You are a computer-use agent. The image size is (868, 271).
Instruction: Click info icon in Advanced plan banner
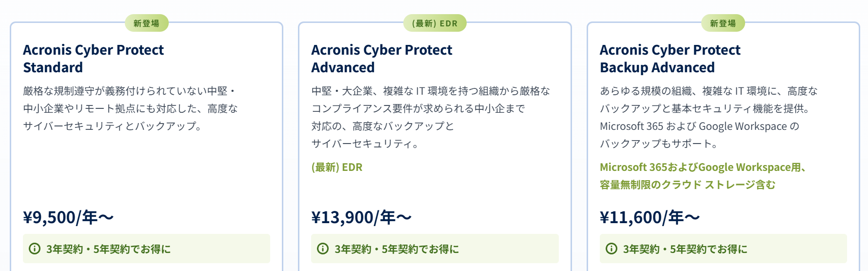(x=323, y=249)
